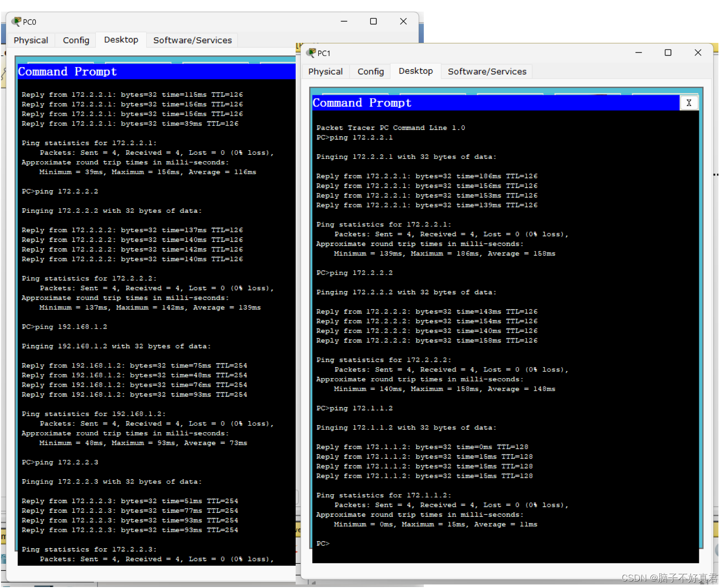Image resolution: width=726 pixels, height=588 pixels.
Task: Click 'PC>ping 172.1.1.2' line in PC1
Action: pyautogui.click(x=354, y=408)
